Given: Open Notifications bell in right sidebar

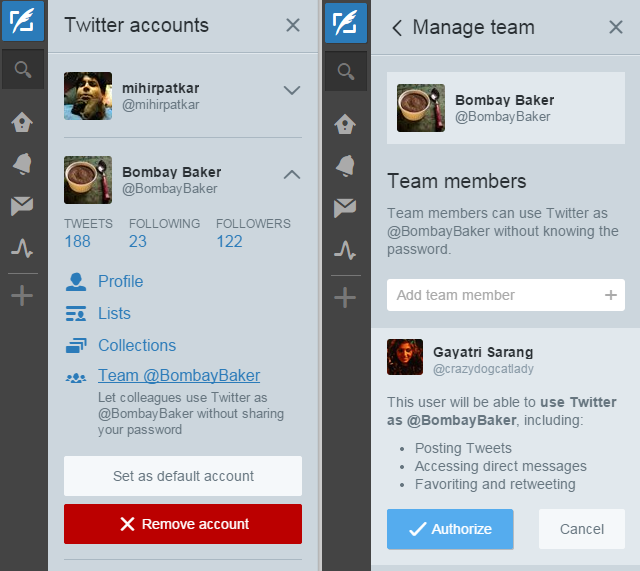Looking at the screenshot, I should tap(345, 165).
